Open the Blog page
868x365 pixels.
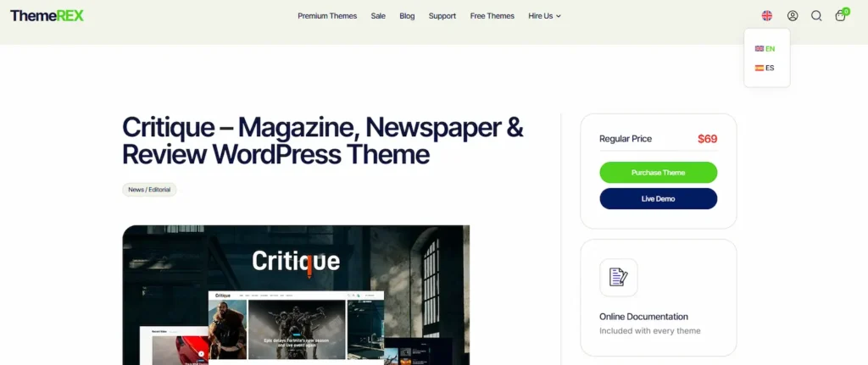click(407, 16)
